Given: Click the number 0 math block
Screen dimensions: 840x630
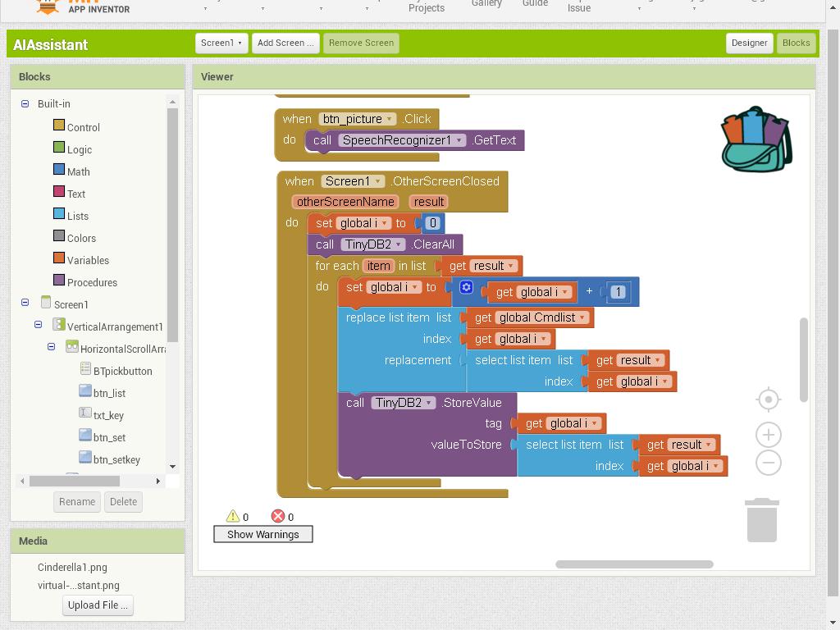Looking at the screenshot, I should [433, 223].
